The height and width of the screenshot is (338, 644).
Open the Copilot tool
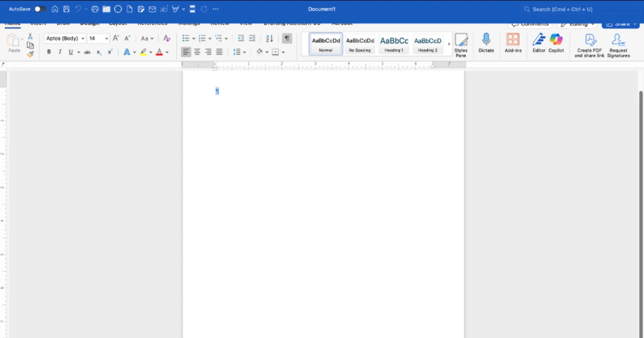pos(556,43)
